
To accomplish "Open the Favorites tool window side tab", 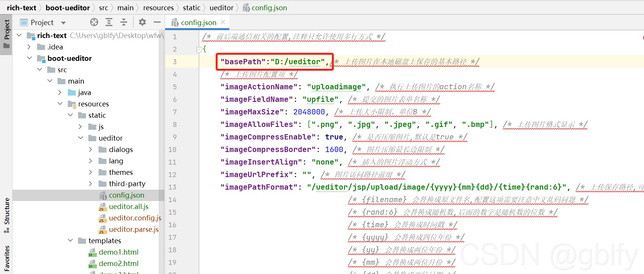I will (x=6, y=258).
